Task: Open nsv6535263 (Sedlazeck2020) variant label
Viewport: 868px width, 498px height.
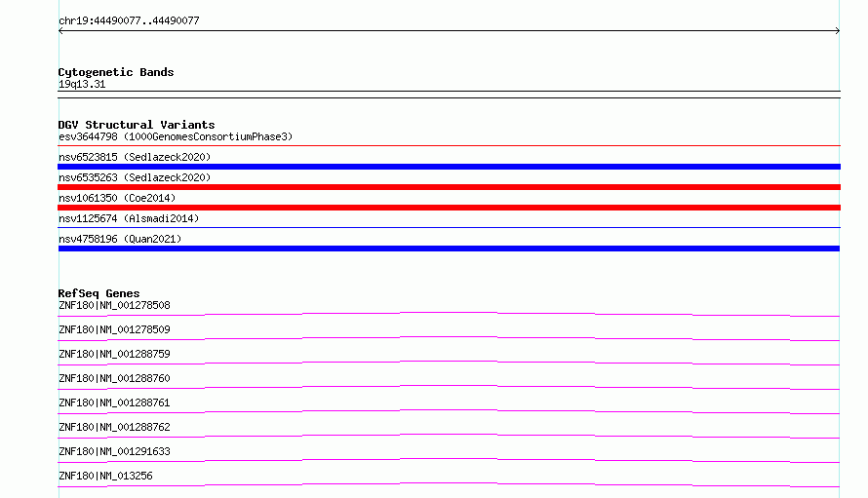Action: pyautogui.click(x=135, y=177)
